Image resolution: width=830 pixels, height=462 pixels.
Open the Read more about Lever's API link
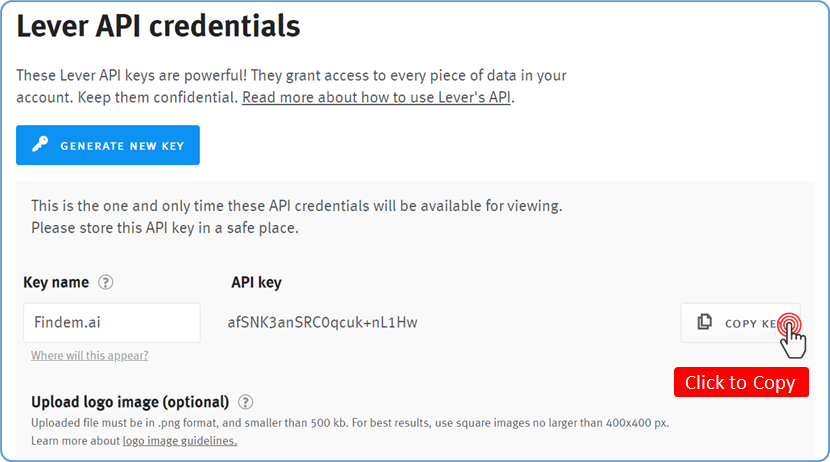coord(377,98)
